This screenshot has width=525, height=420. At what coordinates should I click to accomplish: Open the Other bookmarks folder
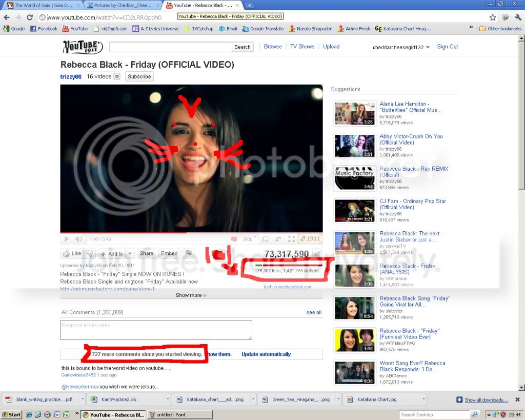click(500, 29)
